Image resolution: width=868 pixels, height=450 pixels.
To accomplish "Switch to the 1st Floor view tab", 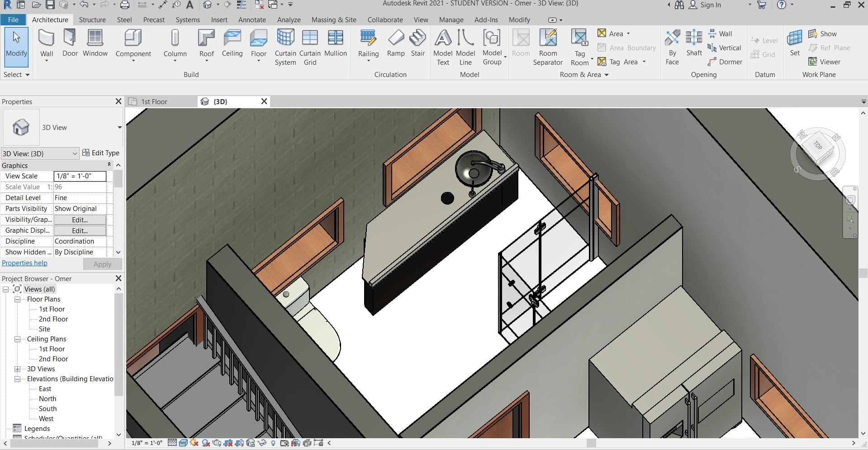I will click(x=154, y=101).
